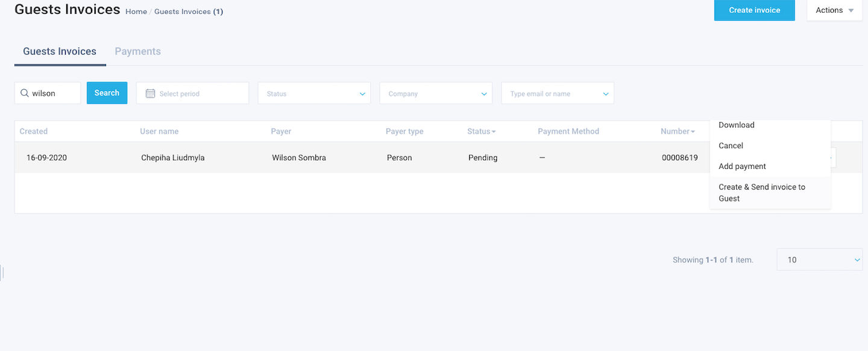
Task: Go to Home breadcrumb link
Action: coord(136,11)
